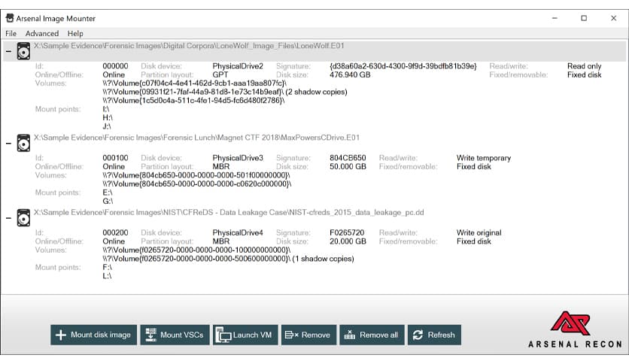Click the GPT partition layout value
The width and height of the screenshot is (629, 364).
[220, 75]
